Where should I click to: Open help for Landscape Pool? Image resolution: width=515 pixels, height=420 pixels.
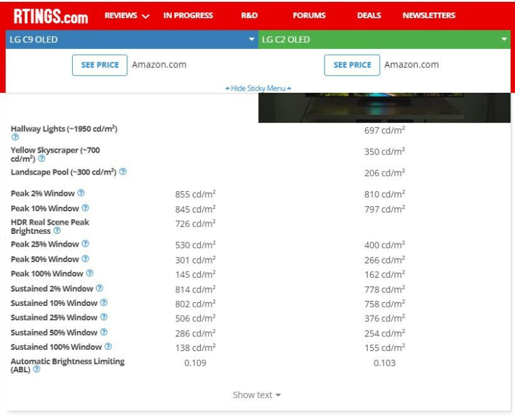tap(123, 171)
